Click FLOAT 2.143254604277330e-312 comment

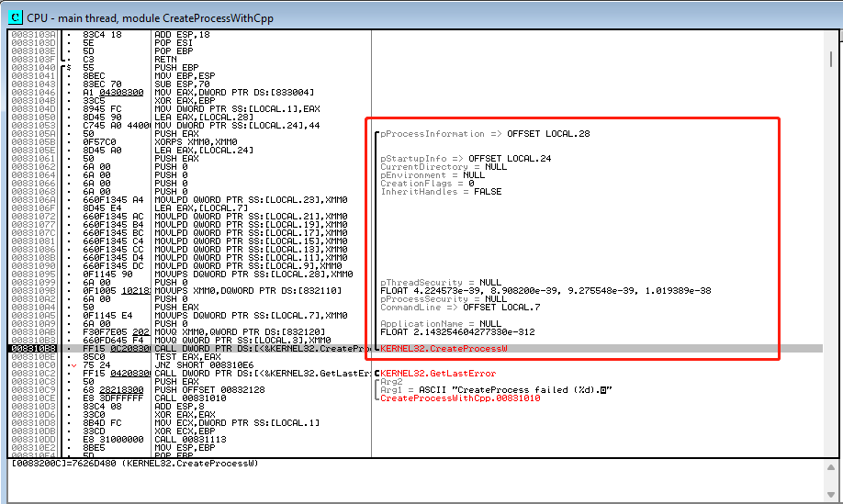pyautogui.click(x=457, y=332)
